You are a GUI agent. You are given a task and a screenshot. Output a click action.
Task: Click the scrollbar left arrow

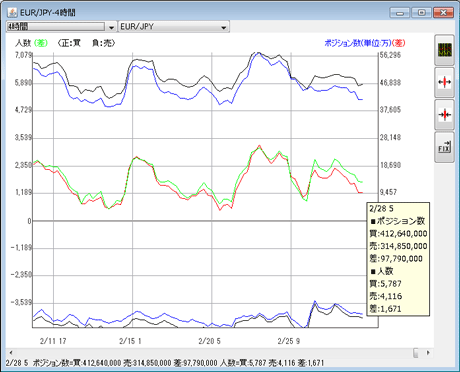11,352
